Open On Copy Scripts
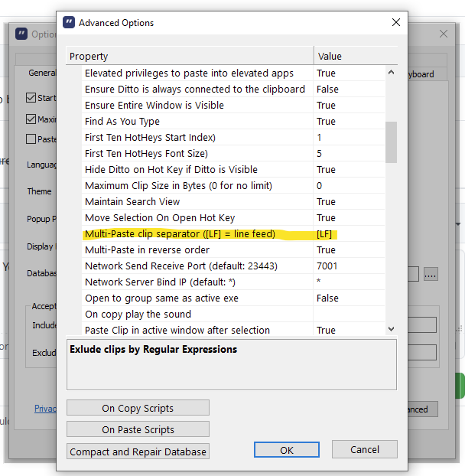Image resolution: width=465 pixels, height=476 pixels. (138, 408)
